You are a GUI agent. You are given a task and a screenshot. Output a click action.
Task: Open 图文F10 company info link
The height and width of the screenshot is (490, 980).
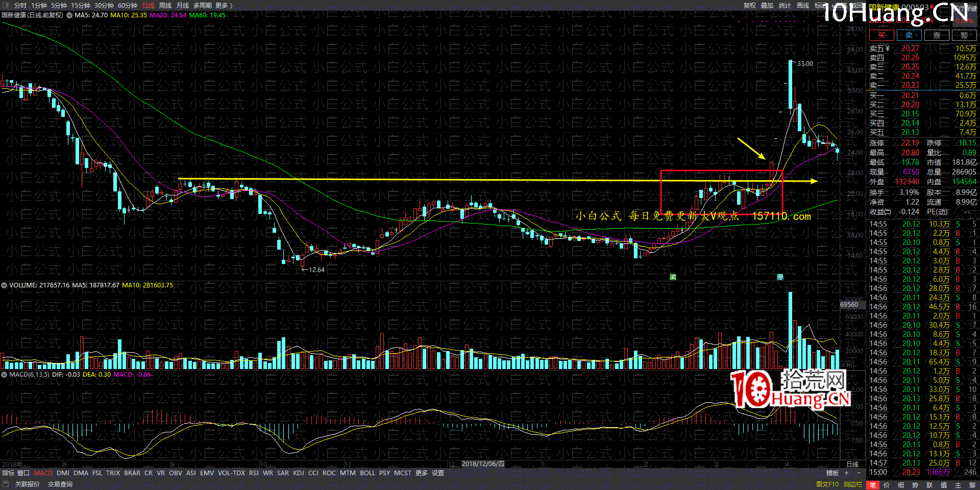coord(827,484)
